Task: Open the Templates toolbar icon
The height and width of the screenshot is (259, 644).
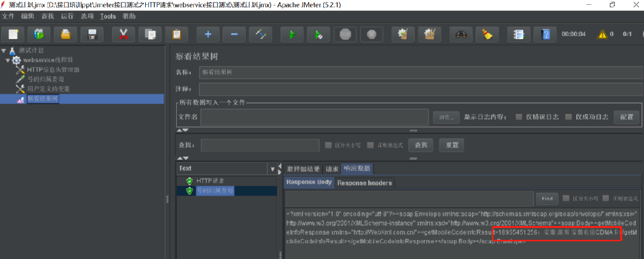Action: 39,34
